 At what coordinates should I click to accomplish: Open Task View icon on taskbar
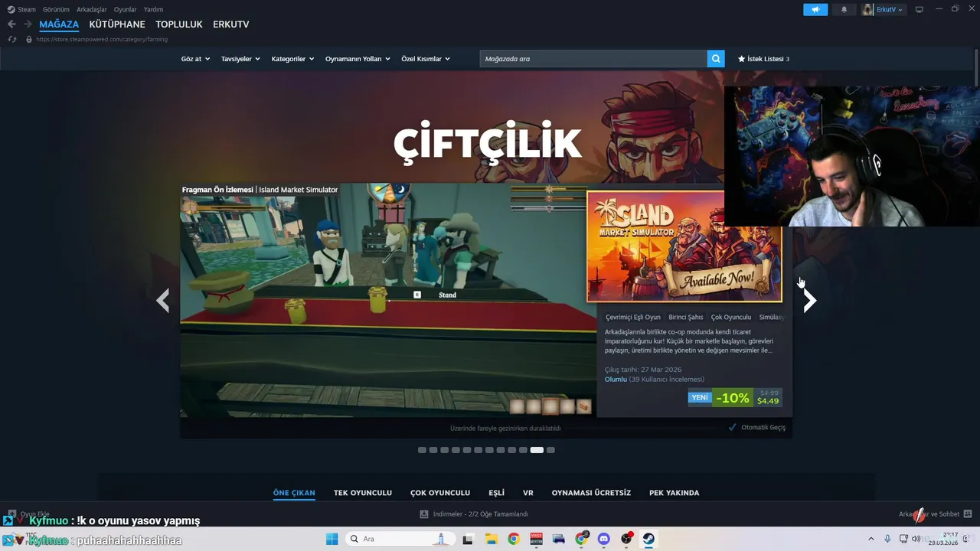(468, 539)
